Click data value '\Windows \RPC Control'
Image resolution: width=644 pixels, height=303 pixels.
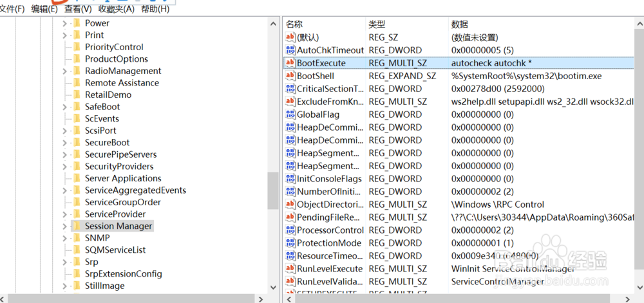coord(497,205)
